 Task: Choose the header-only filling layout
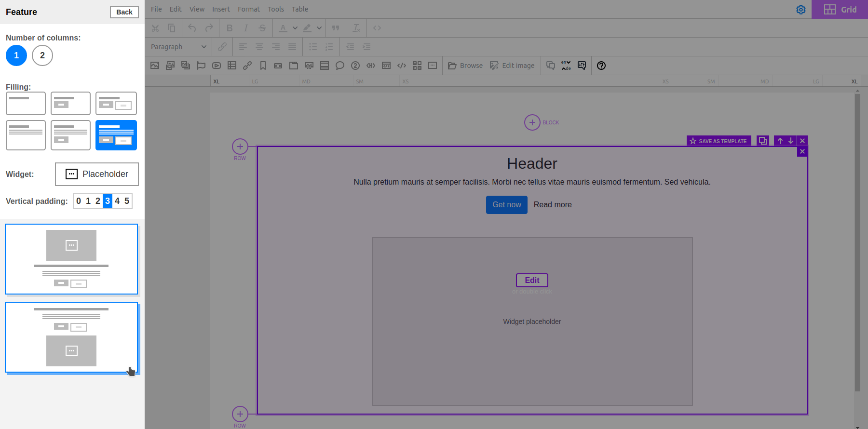pyautogui.click(x=26, y=103)
